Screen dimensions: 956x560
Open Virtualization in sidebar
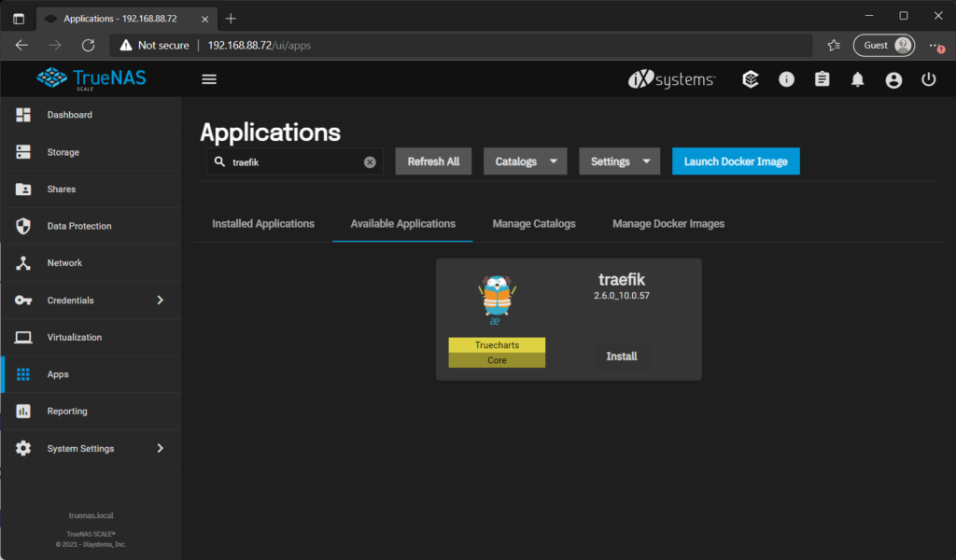tap(91, 337)
